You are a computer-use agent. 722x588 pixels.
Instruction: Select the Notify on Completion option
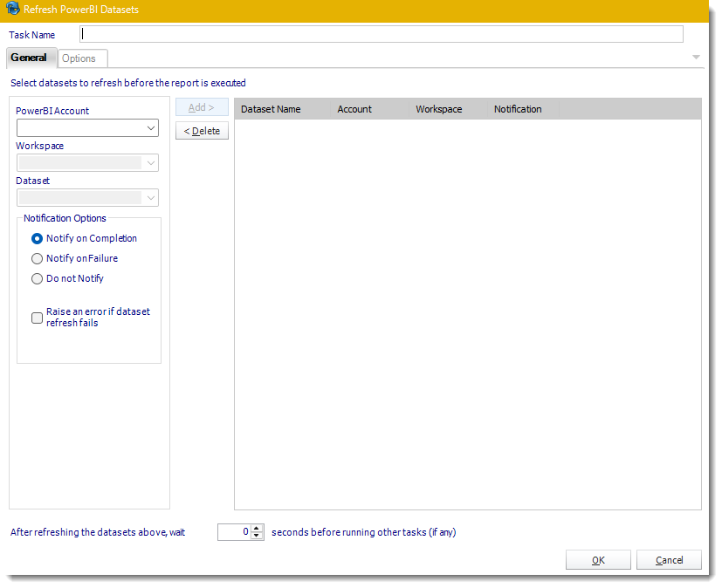tap(38, 238)
